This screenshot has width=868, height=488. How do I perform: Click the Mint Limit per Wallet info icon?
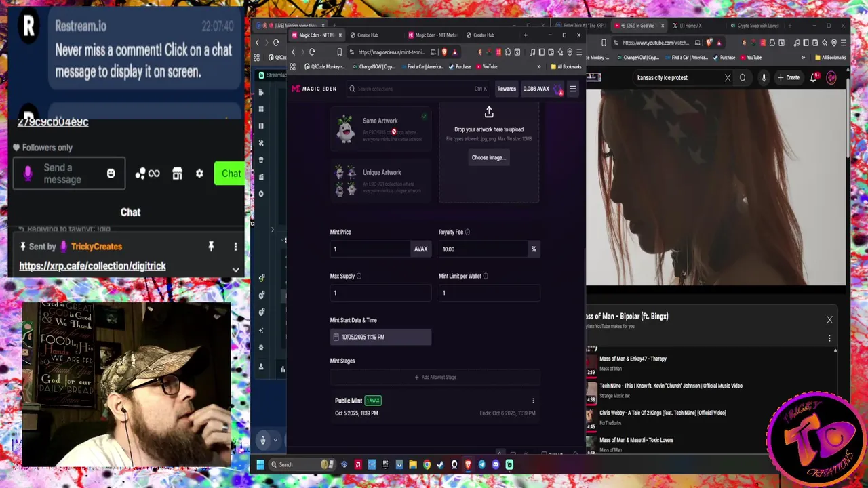click(x=486, y=276)
